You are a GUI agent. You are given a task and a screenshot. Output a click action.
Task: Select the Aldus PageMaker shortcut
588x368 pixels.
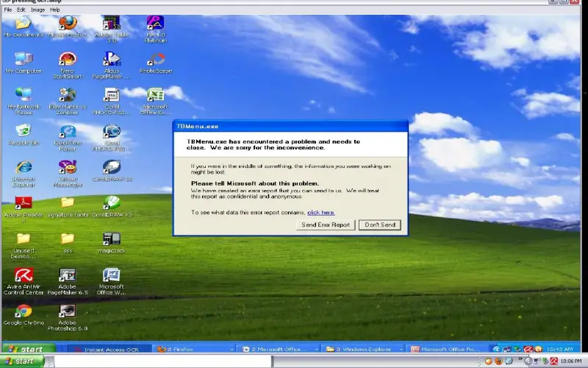pos(112,66)
